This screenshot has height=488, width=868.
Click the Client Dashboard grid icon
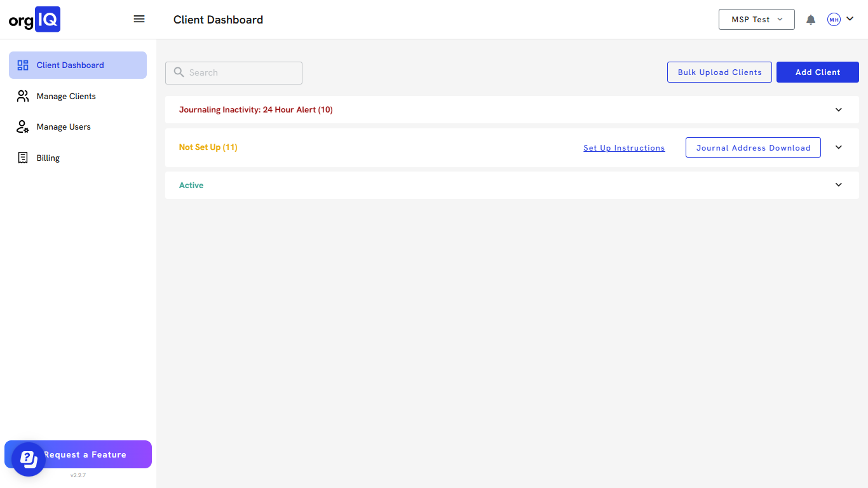pos(23,65)
